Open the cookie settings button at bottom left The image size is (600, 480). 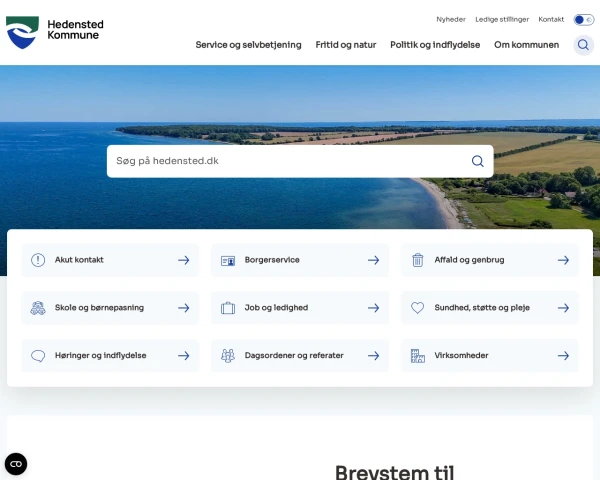16,464
